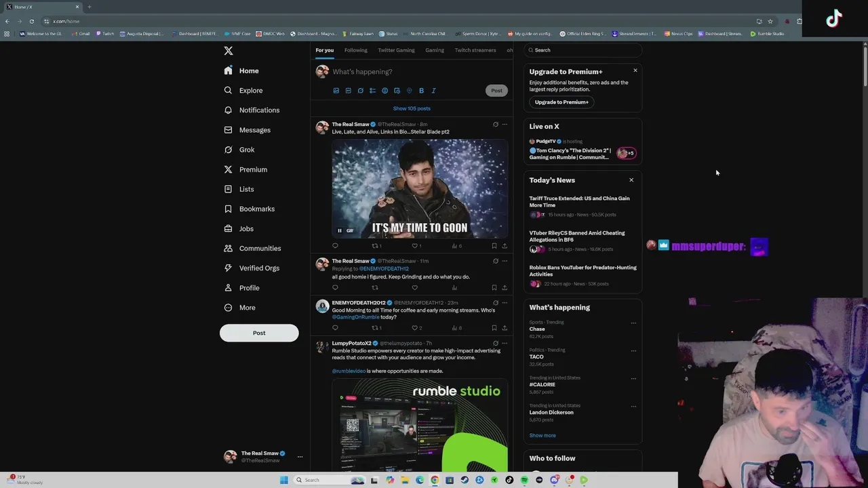
Task: Tag a location in composer
Action: click(409, 91)
